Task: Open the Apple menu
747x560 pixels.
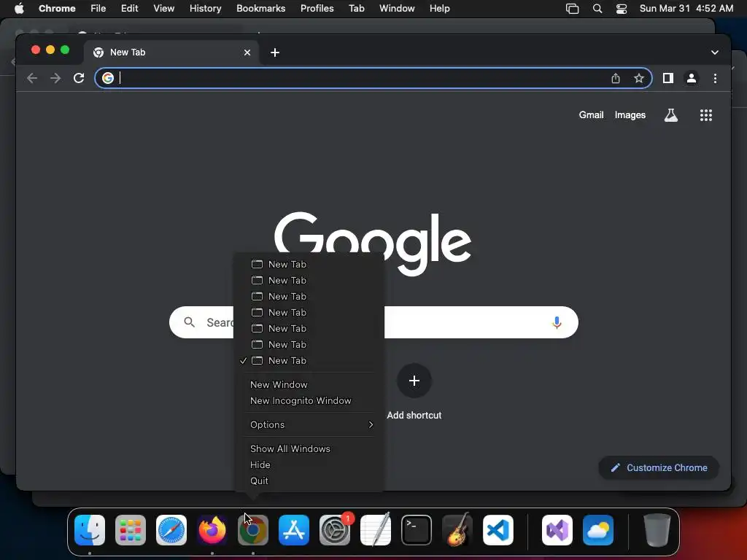Action: [x=19, y=8]
